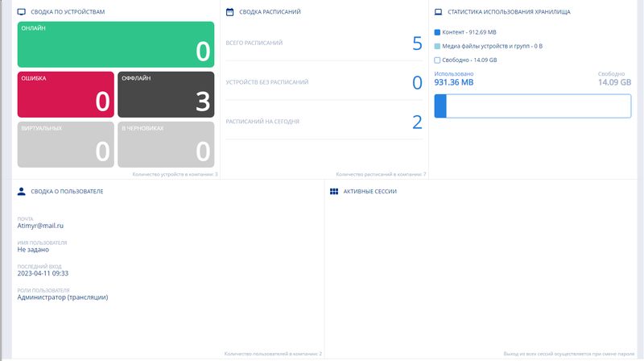Click the calendar icon beside Сводка расписаний

[x=230, y=13]
